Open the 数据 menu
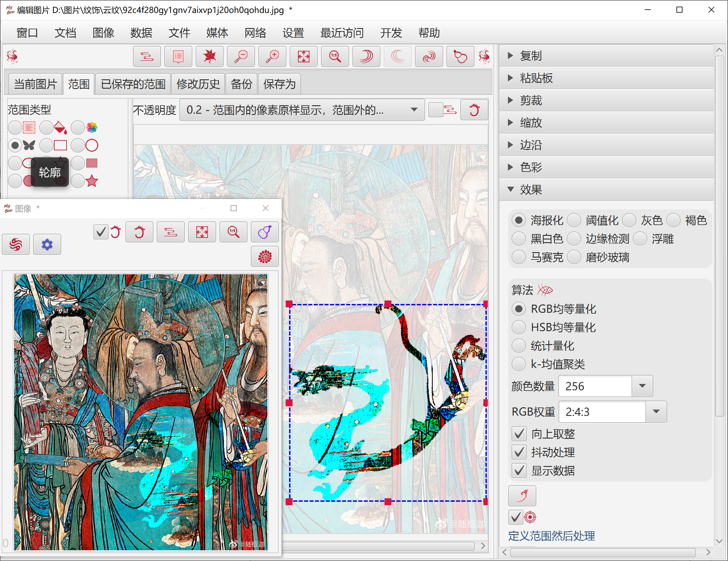Image resolution: width=728 pixels, height=561 pixels. pyautogui.click(x=141, y=33)
